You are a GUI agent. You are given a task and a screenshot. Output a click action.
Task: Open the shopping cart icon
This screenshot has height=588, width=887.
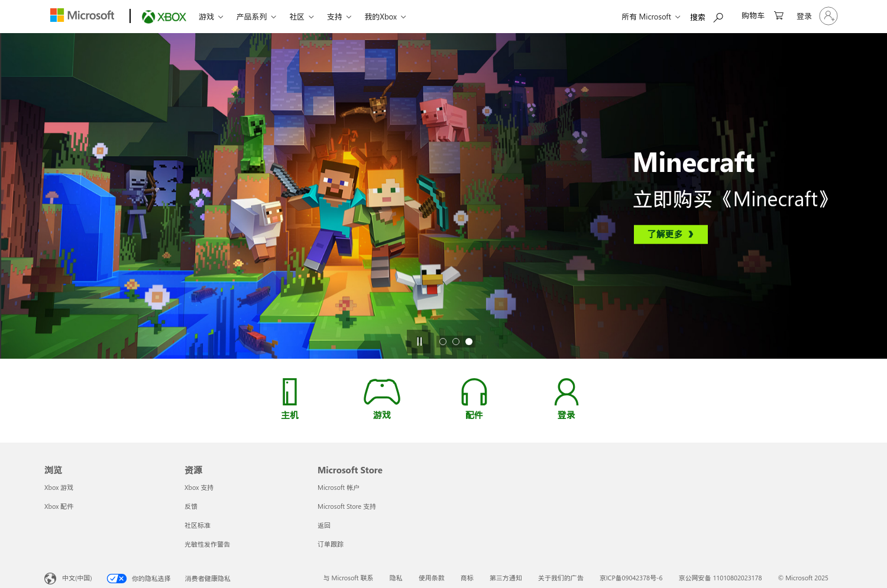click(779, 16)
